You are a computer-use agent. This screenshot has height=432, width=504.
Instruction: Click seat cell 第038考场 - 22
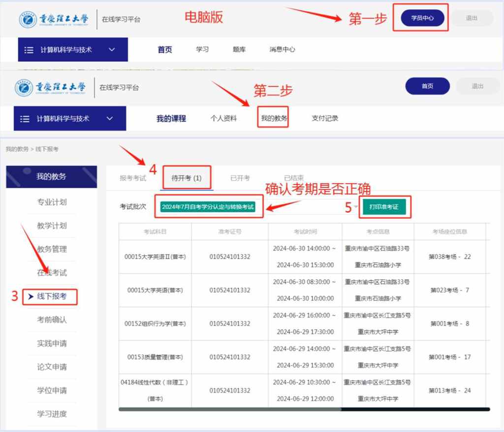[x=450, y=257]
